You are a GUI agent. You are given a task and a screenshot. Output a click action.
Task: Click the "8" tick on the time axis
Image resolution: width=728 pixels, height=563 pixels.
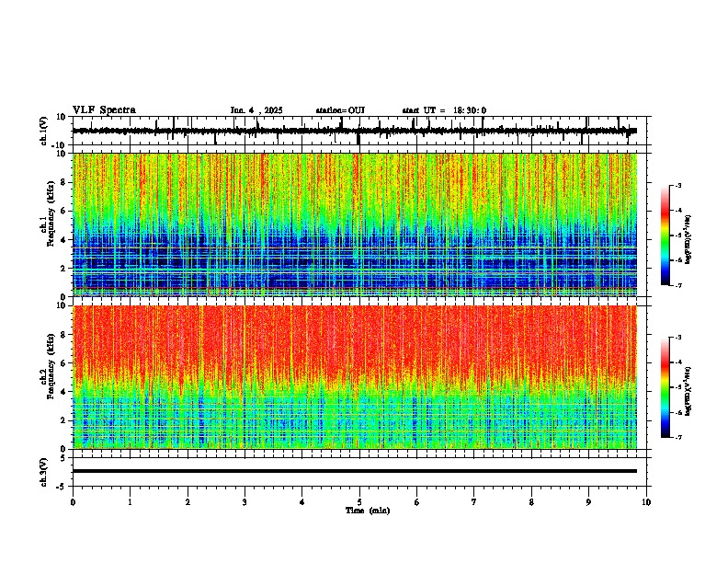pos(531,502)
